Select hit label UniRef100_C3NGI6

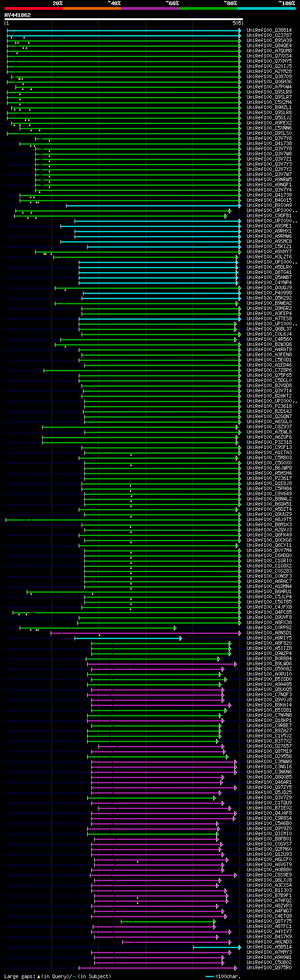(x=269, y=767)
